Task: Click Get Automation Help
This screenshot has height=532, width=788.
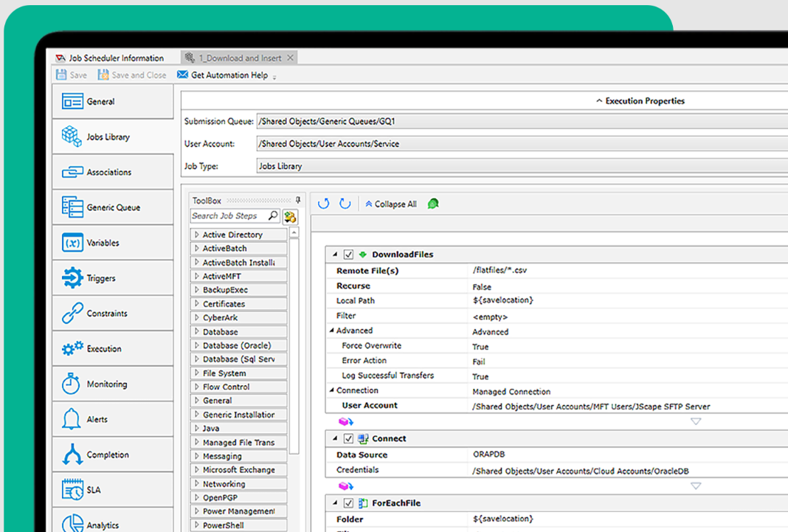Action: tap(229, 75)
